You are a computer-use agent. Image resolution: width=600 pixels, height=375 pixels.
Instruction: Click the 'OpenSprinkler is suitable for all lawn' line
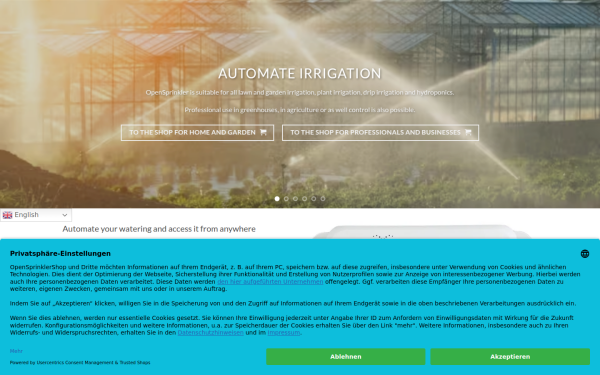pos(300,92)
